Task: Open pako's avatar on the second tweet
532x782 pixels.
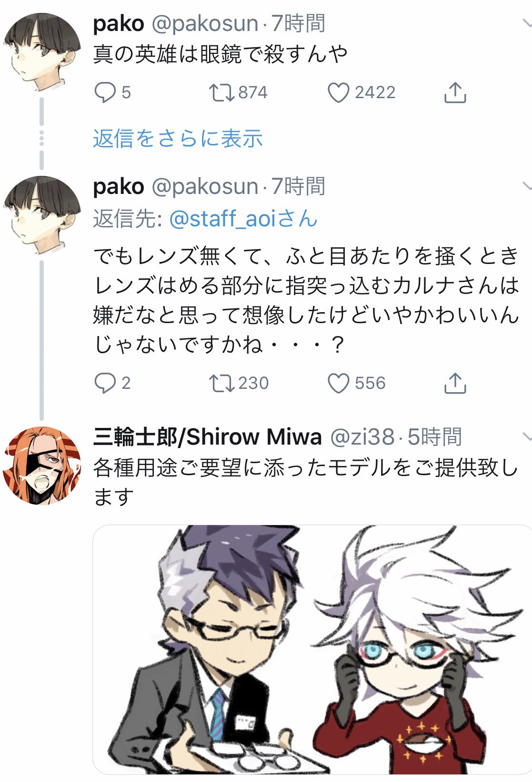Action: (41, 215)
